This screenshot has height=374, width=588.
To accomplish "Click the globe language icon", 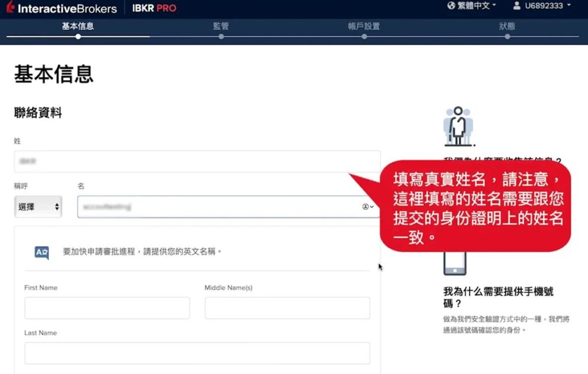I will point(451,6).
